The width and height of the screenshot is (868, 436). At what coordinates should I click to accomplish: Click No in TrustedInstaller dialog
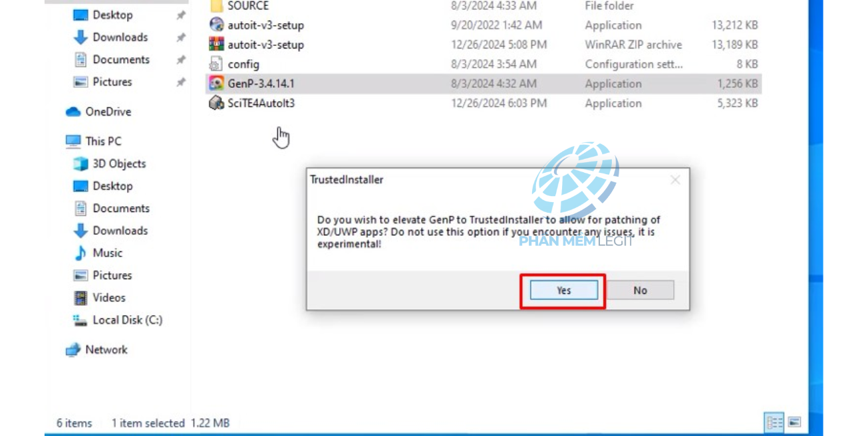click(640, 290)
